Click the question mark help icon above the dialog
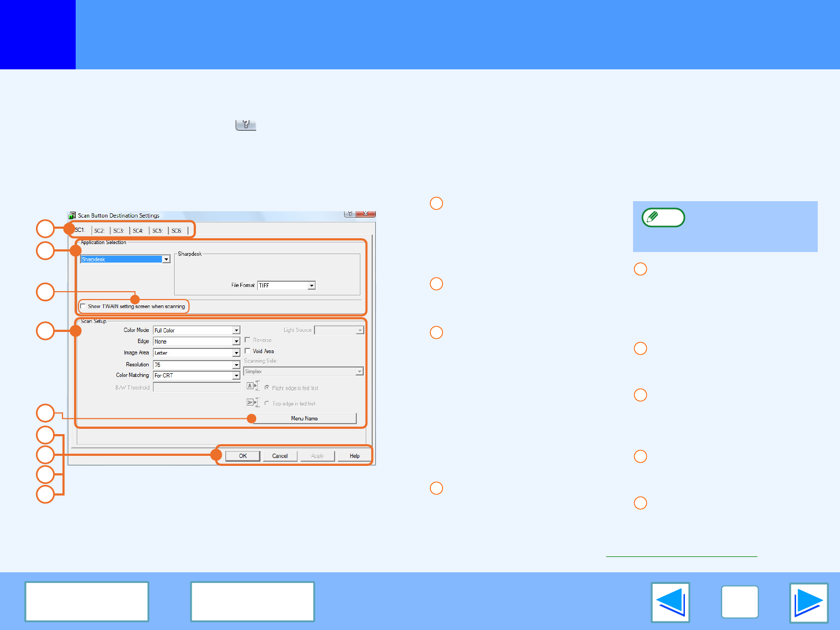The image size is (840, 630). click(246, 124)
